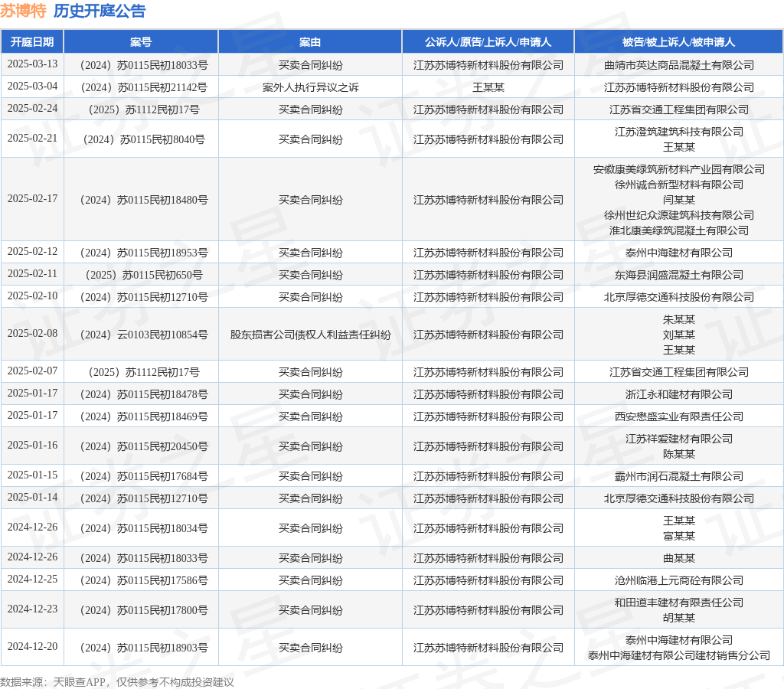Click defendant 刘某某

click(679, 335)
